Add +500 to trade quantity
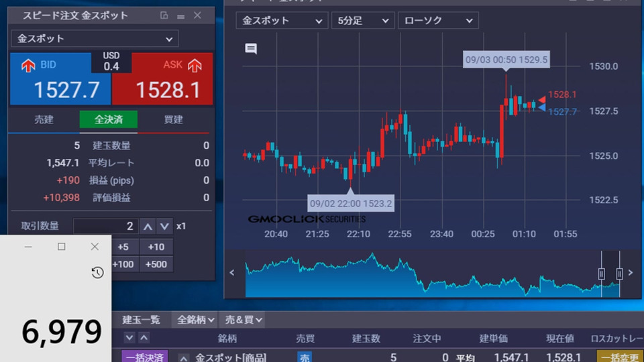Viewport: 644px width, 362px height. [x=156, y=264]
